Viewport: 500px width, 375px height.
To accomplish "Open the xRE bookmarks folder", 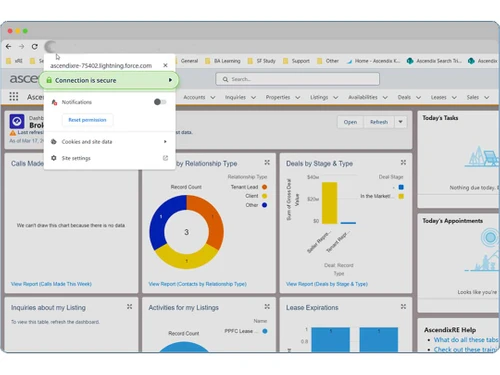I will [x=14, y=61].
